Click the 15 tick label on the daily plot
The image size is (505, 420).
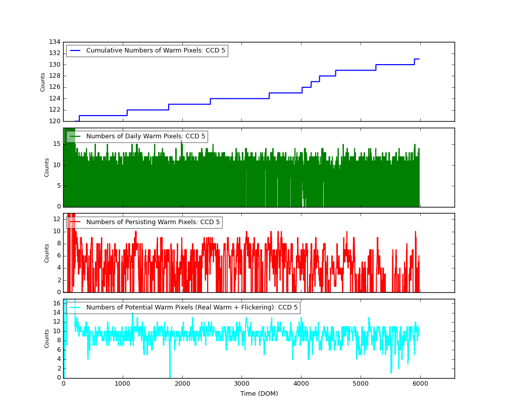coord(57,144)
